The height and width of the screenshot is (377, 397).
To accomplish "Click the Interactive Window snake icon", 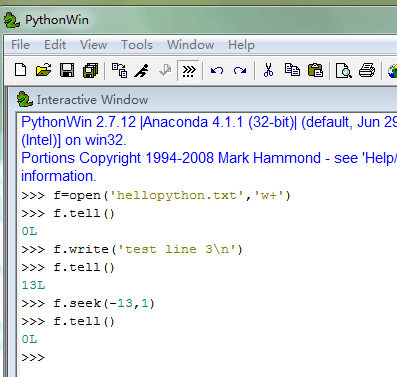I will click(25, 99).
